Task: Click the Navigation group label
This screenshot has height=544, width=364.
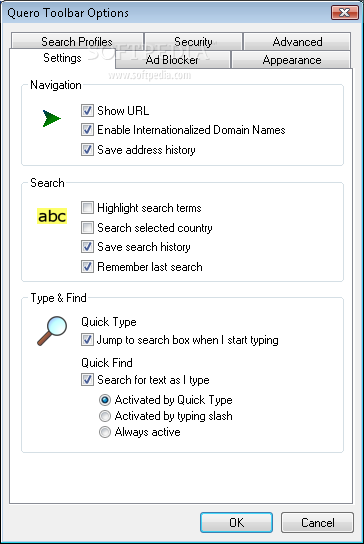Action: 56,85
